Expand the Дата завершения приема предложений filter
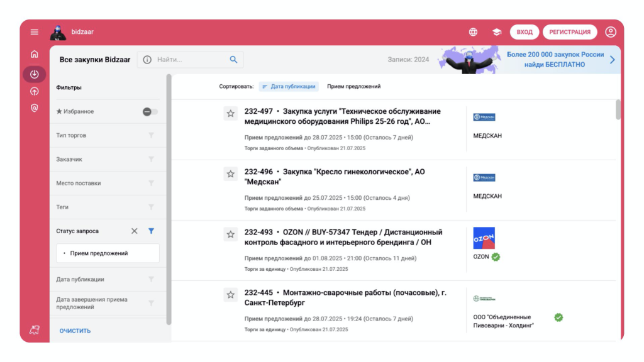This screenshot has height=362, width=644. [108, 304]
